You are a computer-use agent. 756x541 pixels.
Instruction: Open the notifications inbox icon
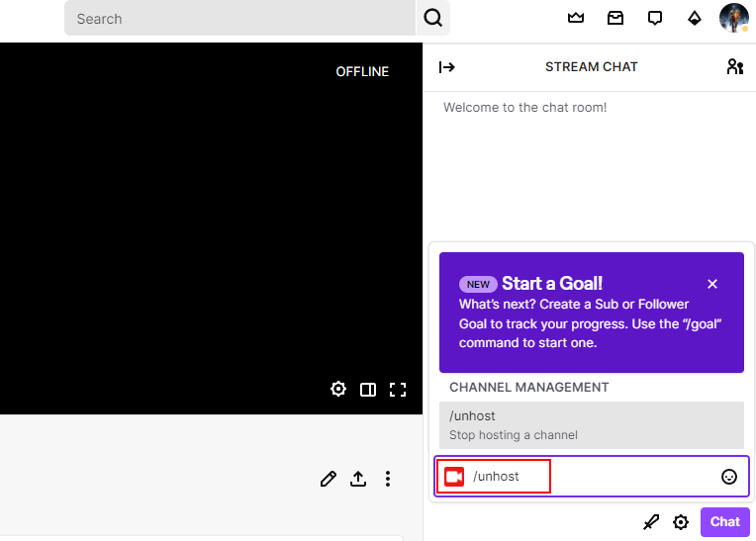[x=615, y=18]
